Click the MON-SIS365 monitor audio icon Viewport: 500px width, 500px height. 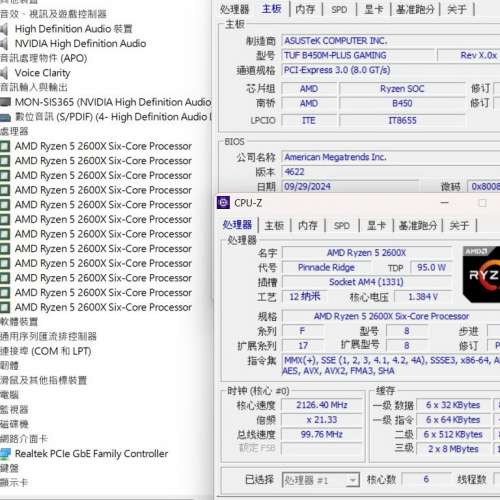click(x=5, y=102)
